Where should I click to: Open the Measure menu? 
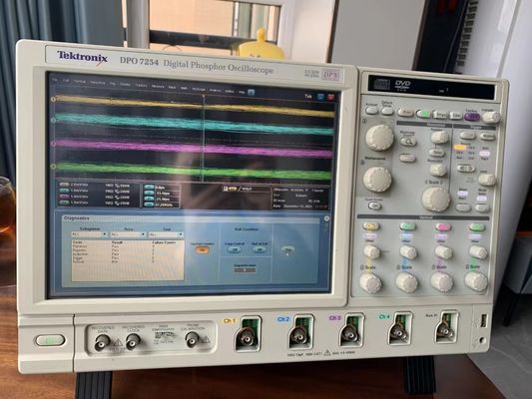(158, 86)
